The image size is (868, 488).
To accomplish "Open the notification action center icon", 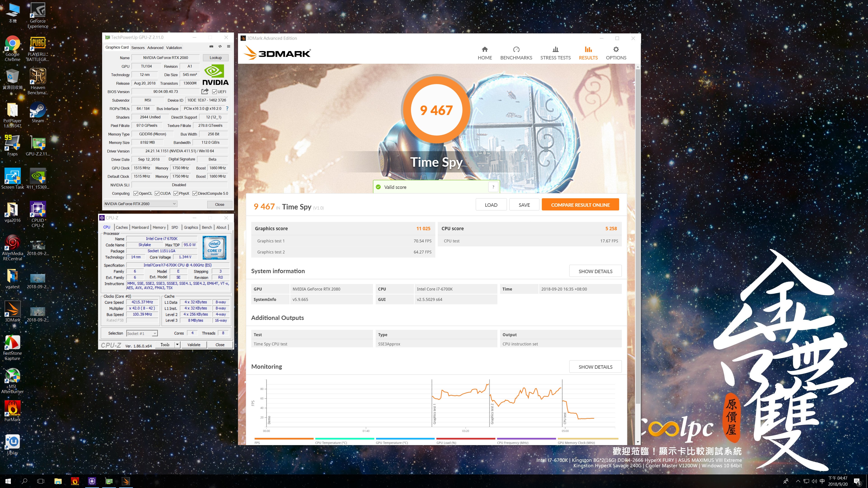I will pos(858,482).
